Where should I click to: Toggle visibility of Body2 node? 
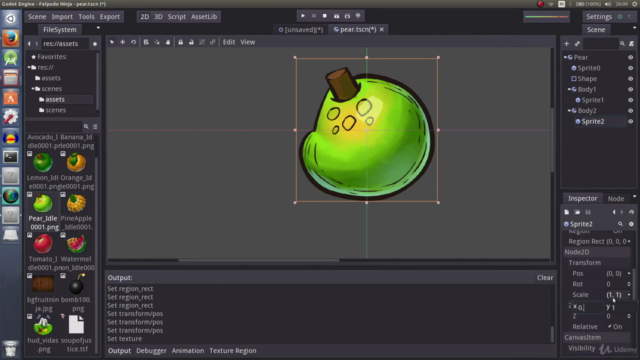(x=631, y=111)
